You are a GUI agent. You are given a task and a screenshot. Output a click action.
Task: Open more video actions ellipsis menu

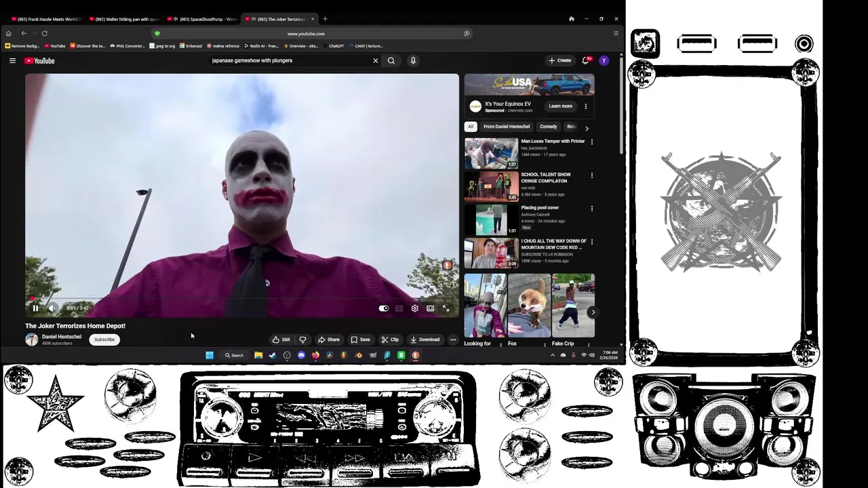453,340
